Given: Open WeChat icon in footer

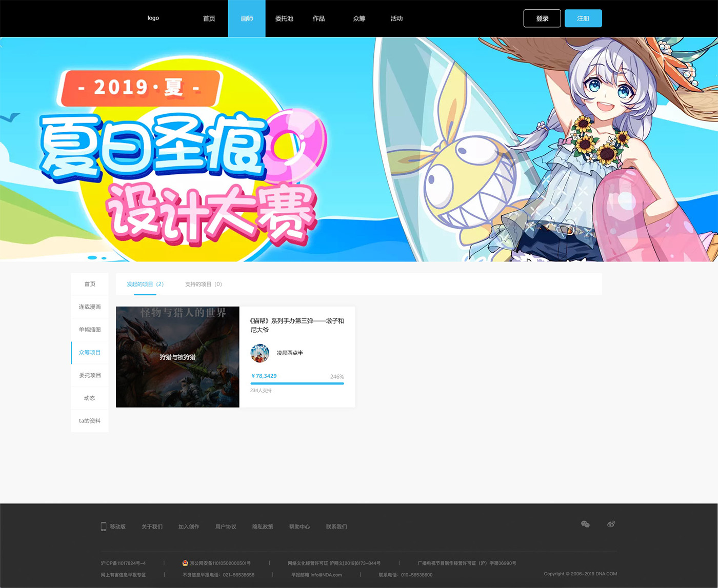Looking at the screenshot, I should pos(585,524).
